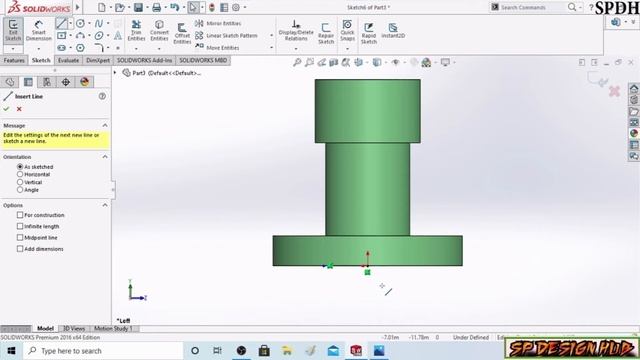The image size is (640, 360).
Task: Choose the Corner Rectangle tool
Action: point(61,36)
